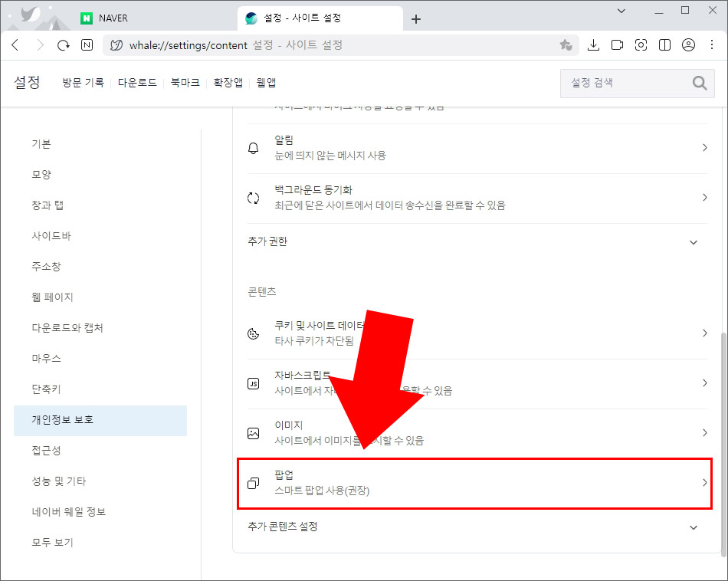
Task: Open the Downloads icon in the toolbar
Action: pos(593,44)
